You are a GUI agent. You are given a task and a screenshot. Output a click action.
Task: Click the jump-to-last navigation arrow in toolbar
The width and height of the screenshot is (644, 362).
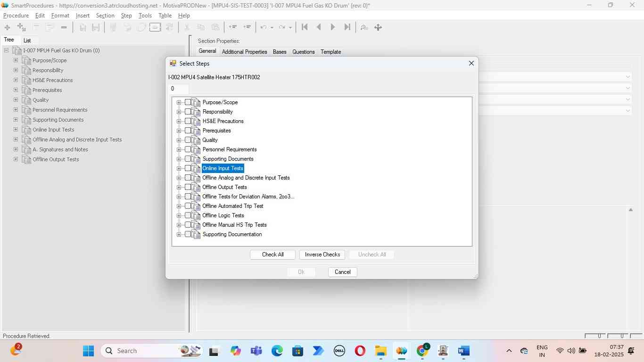coord(347,27)
